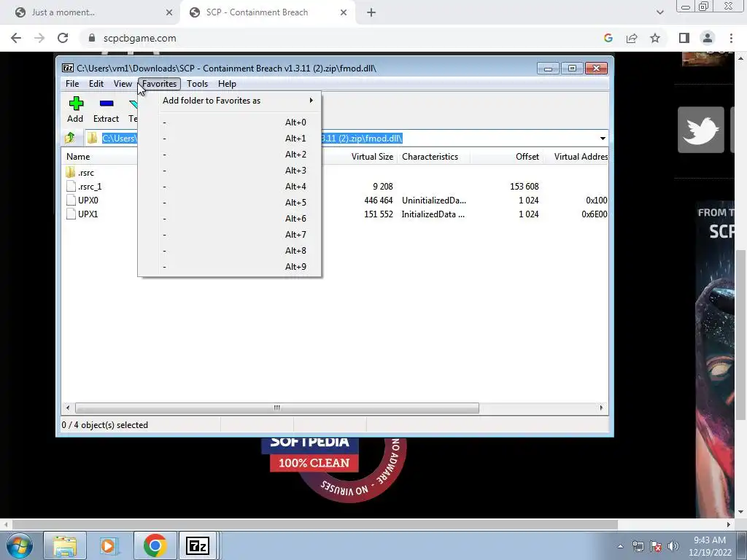Expand the 7-Zip address path dropdown
Screen dimensions: 747x560
pyautogui.click(x=603, y=138)
